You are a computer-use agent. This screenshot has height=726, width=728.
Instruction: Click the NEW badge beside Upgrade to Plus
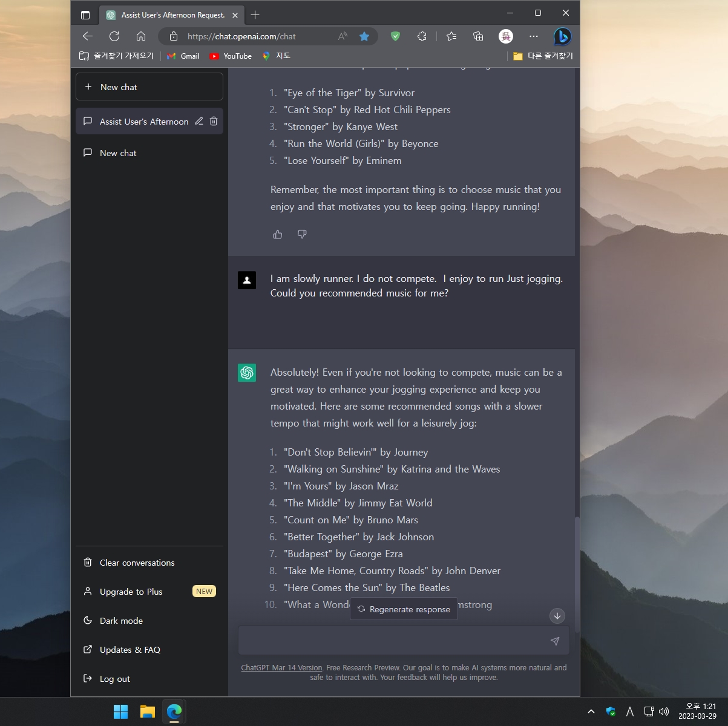tap(205, 592)
